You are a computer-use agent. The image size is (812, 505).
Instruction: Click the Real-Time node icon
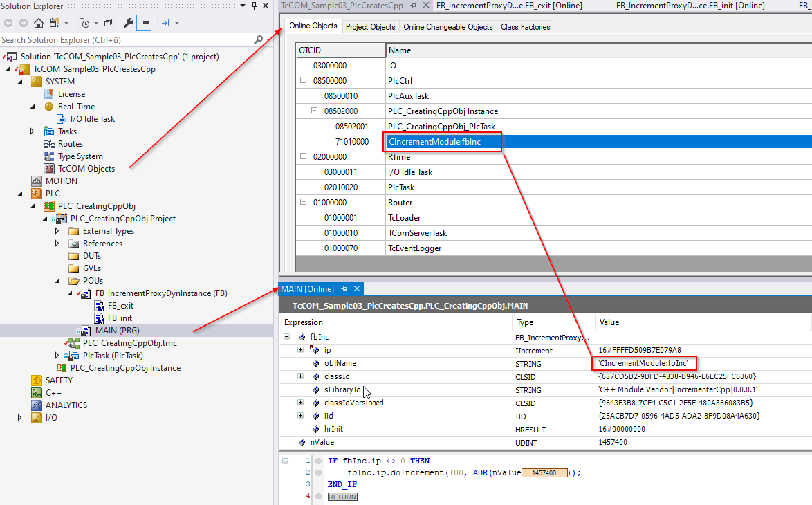pyautogui.click(x=48, y=106)
